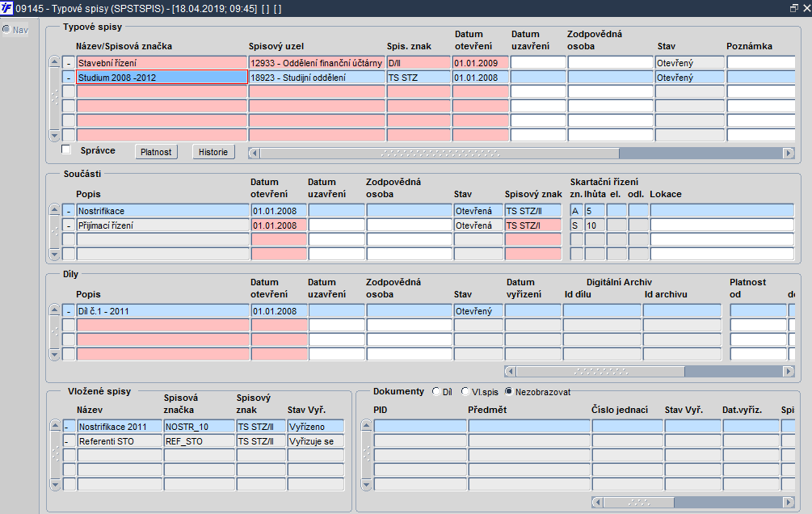Click the first PID field in Dokumenty
This screenshot has height=514, width=812.
[x=420, y=427]
